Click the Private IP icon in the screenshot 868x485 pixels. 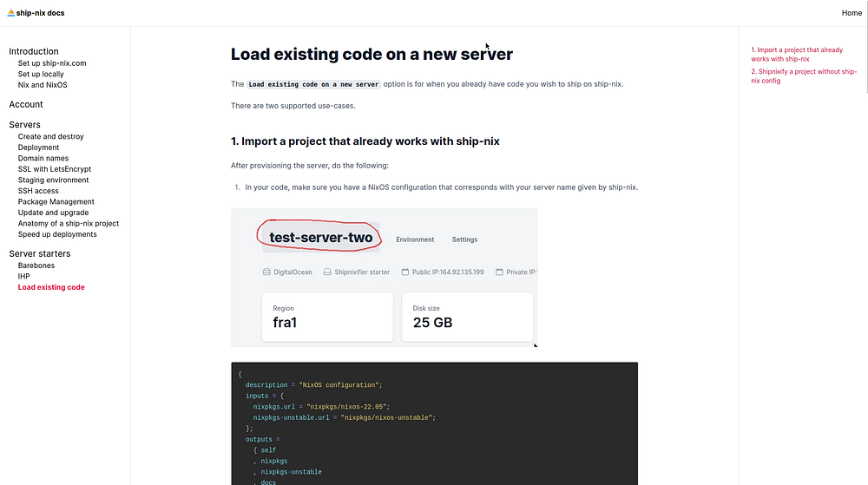[x=499, y=272]
